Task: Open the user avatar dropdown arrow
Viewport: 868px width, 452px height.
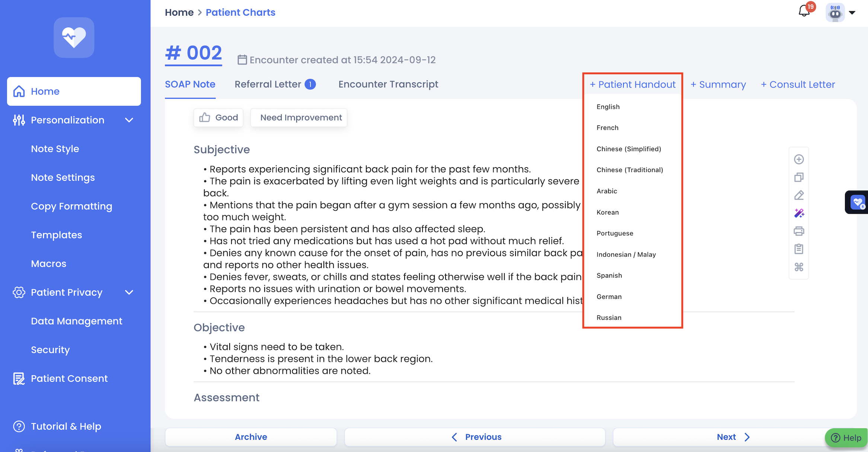Action: pos(852,13)
